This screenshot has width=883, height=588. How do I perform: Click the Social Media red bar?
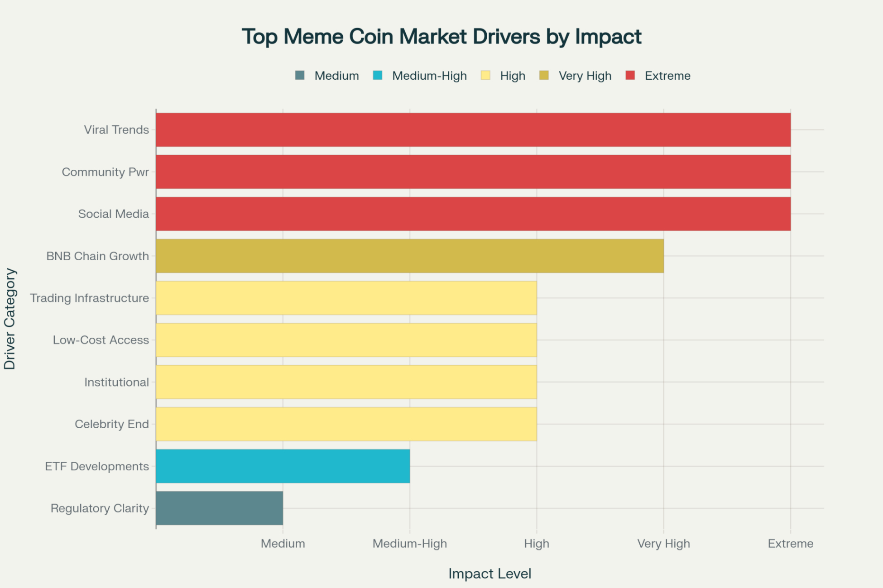(x=473, y=214)
